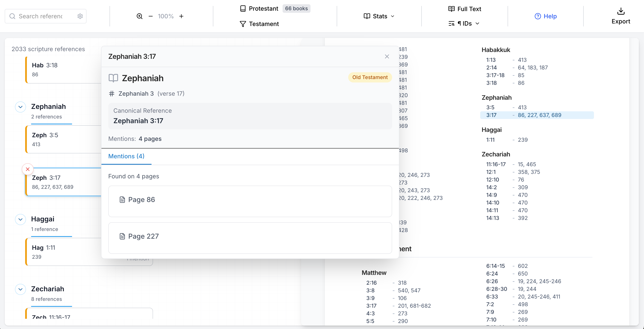
Task: Click the Help link
Action: (546, 16)
